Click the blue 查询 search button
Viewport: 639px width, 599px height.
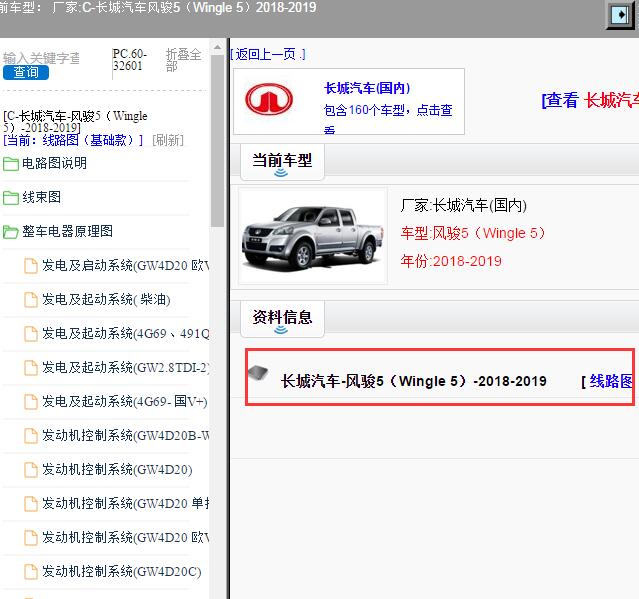click(x=26, y=73)
